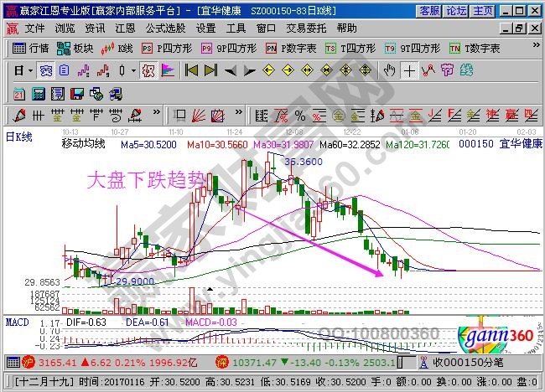Click the gold 金 circle icon
The height and width of the screenshot is (392, 545).
click(x=338, y=116)
